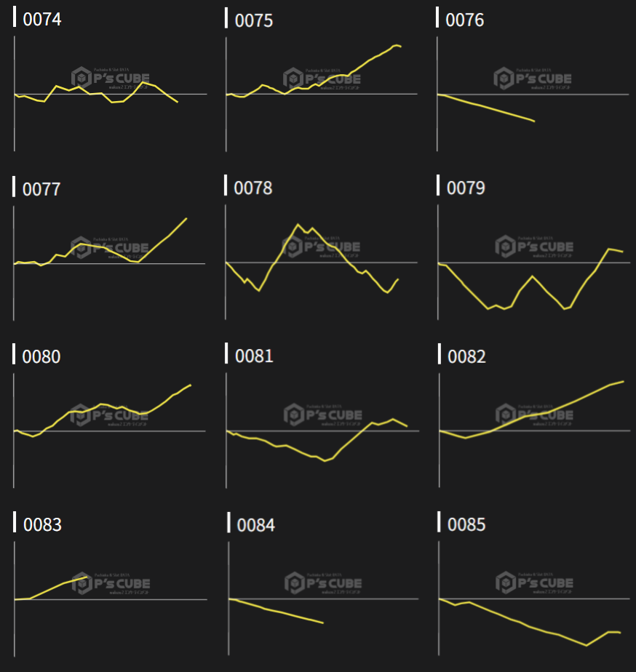Select the 0085 label text

466,524
